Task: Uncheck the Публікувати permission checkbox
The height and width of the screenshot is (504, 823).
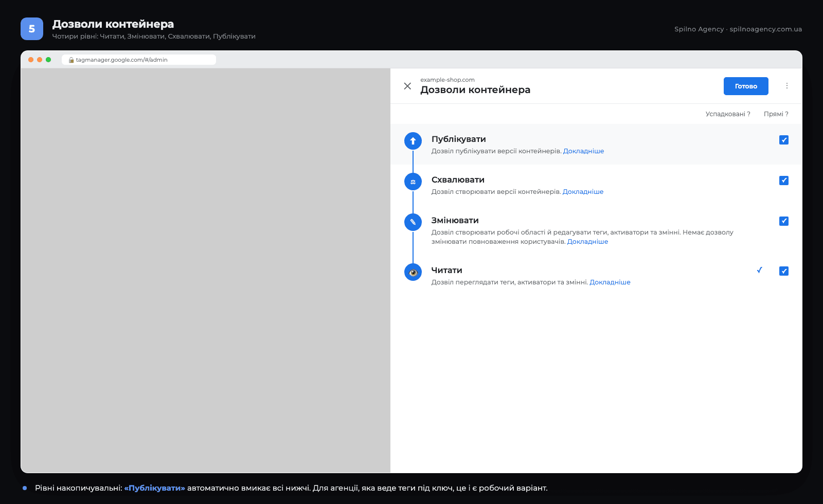Action: point(784,140)
